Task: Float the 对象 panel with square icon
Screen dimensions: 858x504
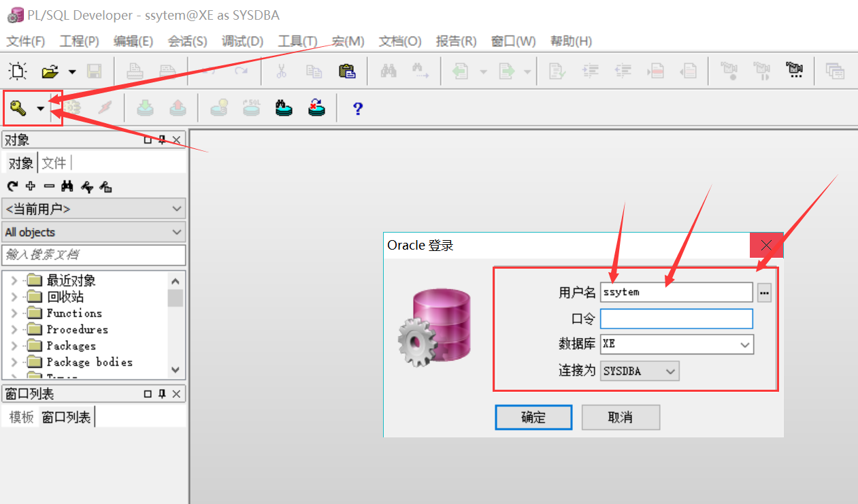Action: [x=148, y=140]
